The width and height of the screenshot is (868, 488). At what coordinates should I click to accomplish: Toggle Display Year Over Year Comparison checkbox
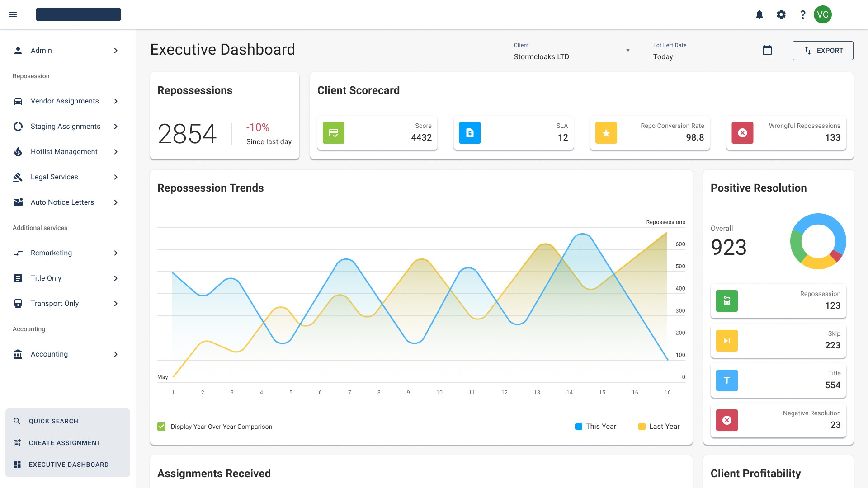click(x=161, y=427)
